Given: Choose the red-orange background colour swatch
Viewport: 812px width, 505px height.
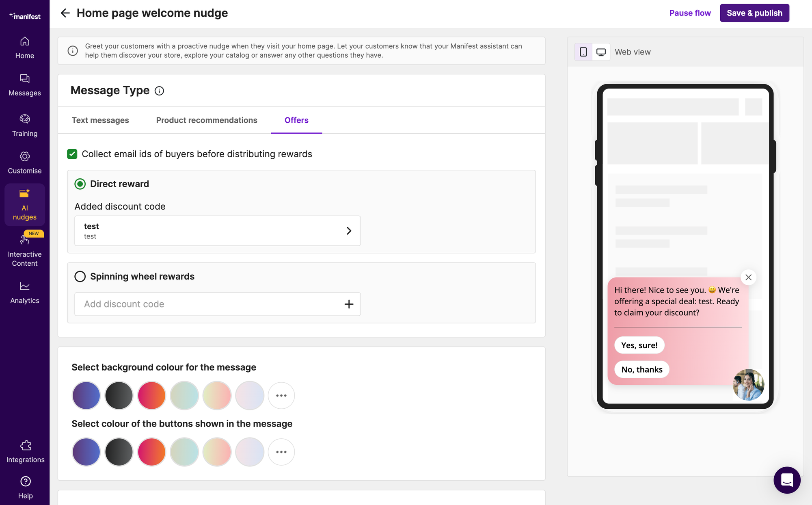Looking at the screenshot, I should pyautogui.click(x=151, y=395).
